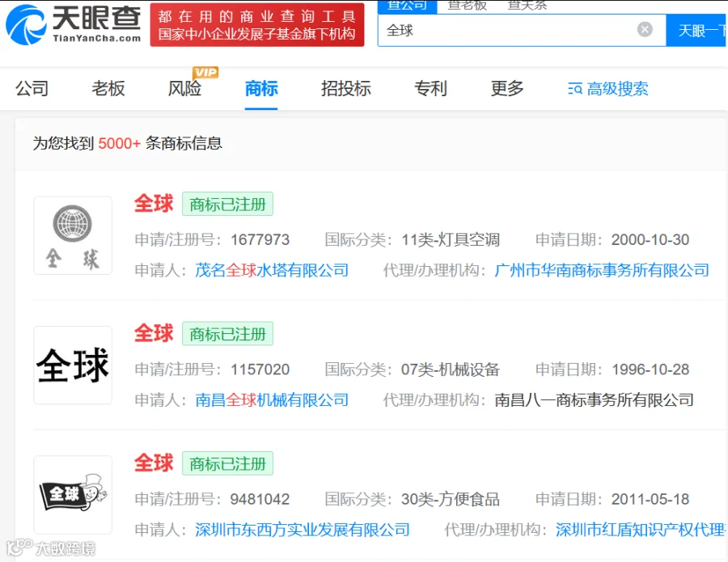The width and height of the screenshot is (728, 562).
Task: Select registration number 1677973 text
Action: [260, 239]
